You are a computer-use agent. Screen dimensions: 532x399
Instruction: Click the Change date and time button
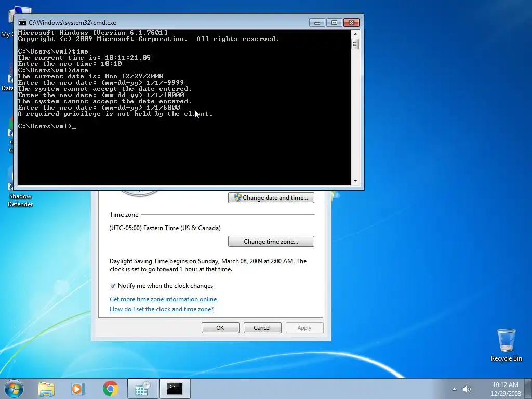[271, 198]
